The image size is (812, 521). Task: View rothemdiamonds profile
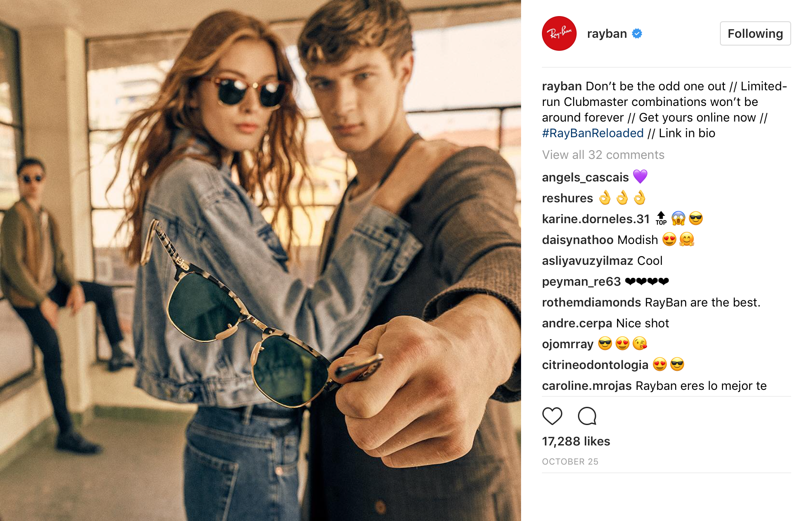click(591, 303)
